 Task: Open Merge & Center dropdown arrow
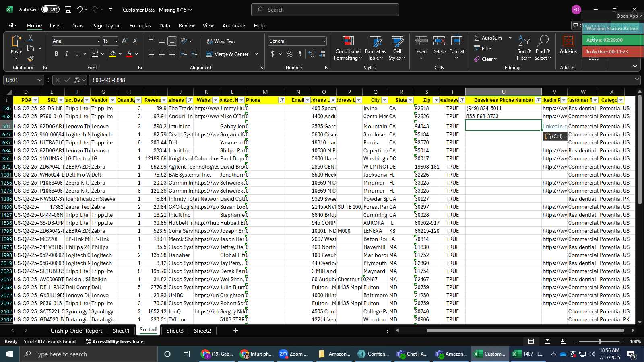[256, 54]
